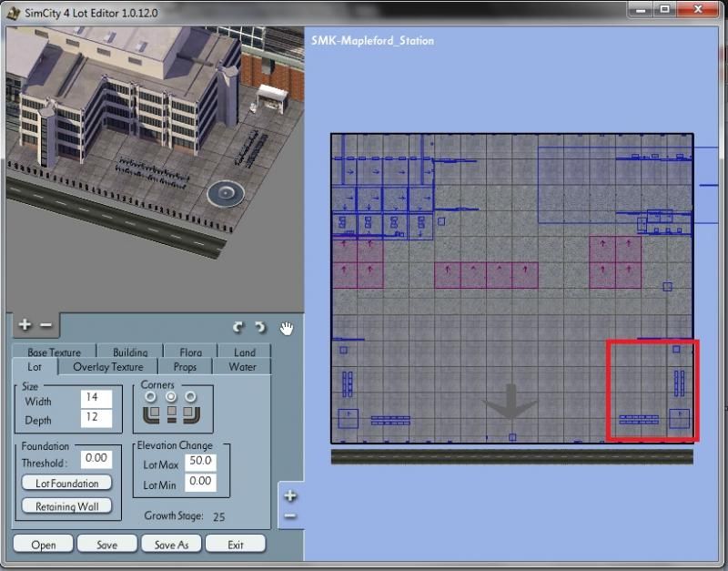Minimize the Lot Editor window
This screenshot has height=571, width=728.
(x=641, y=10)
